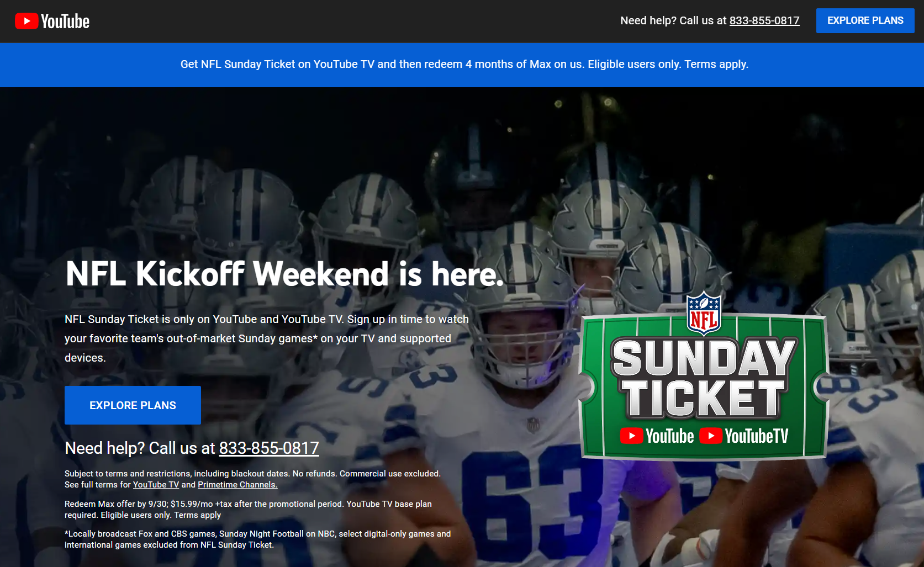The height and width of the screenshot is (567, 924).
Task: Click the YouTube TV play icon in badge
Action: (711, 436)
